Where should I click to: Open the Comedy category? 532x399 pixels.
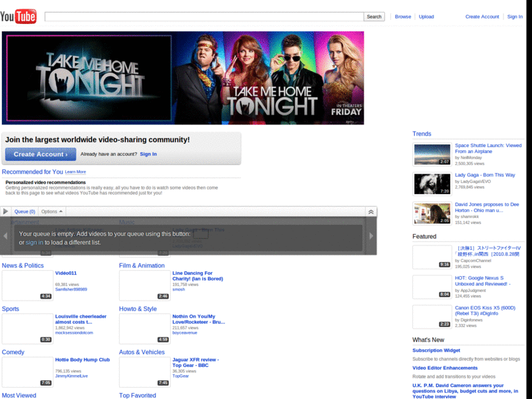13,352
